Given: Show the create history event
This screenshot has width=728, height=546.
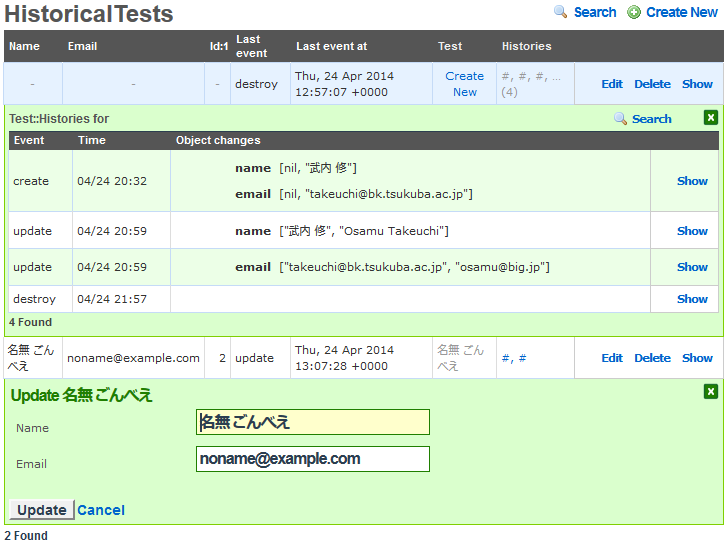Looking at the screenshot, I should click(x=692, y=181).
